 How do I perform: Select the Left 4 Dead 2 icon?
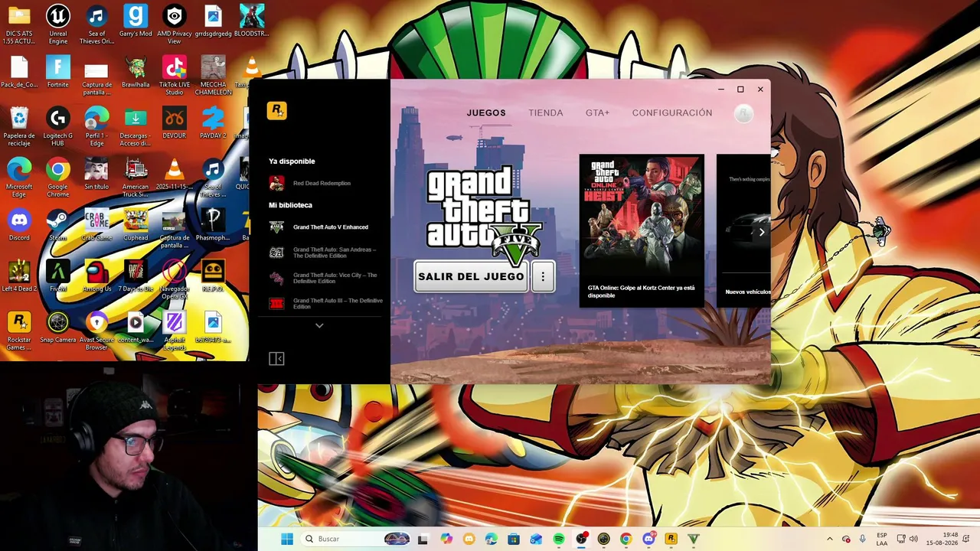click(19, 276)
